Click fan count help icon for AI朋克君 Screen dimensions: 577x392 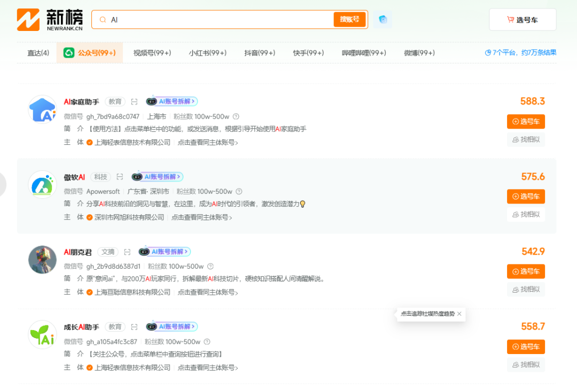tap(210, 266)
